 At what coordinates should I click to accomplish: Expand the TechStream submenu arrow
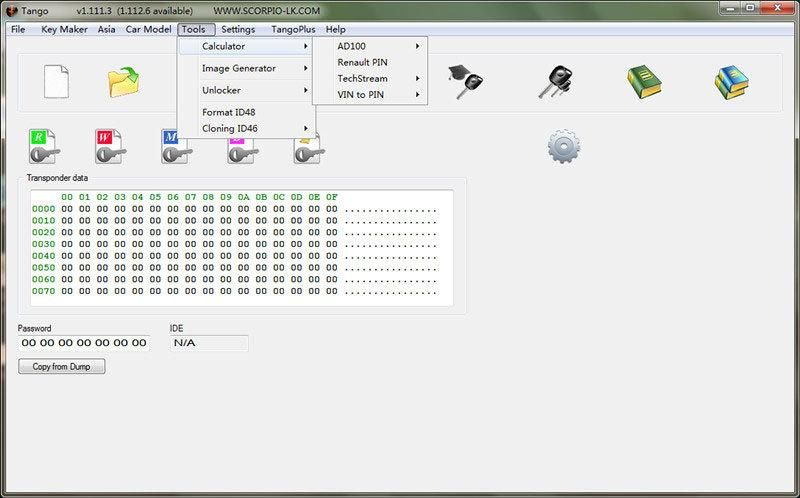click(x=417, y=79)
